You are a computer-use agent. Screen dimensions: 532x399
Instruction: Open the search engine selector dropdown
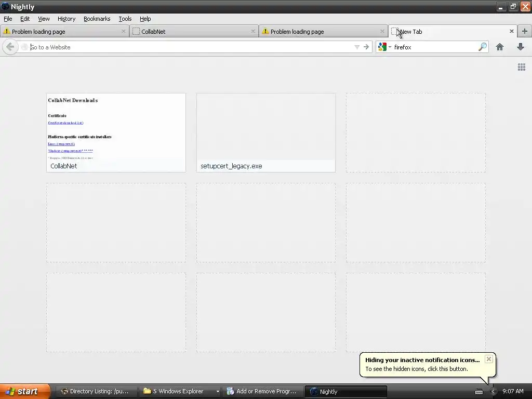390,47
